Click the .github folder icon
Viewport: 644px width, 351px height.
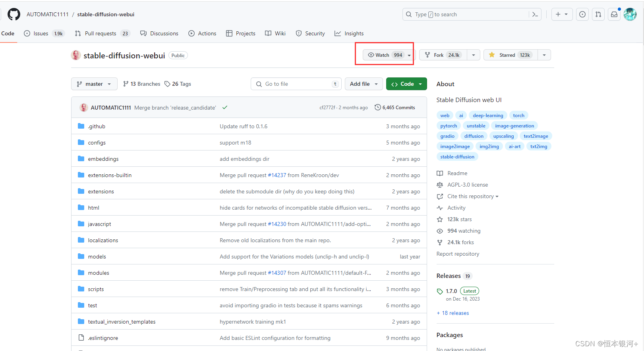[x=81, y=126]
